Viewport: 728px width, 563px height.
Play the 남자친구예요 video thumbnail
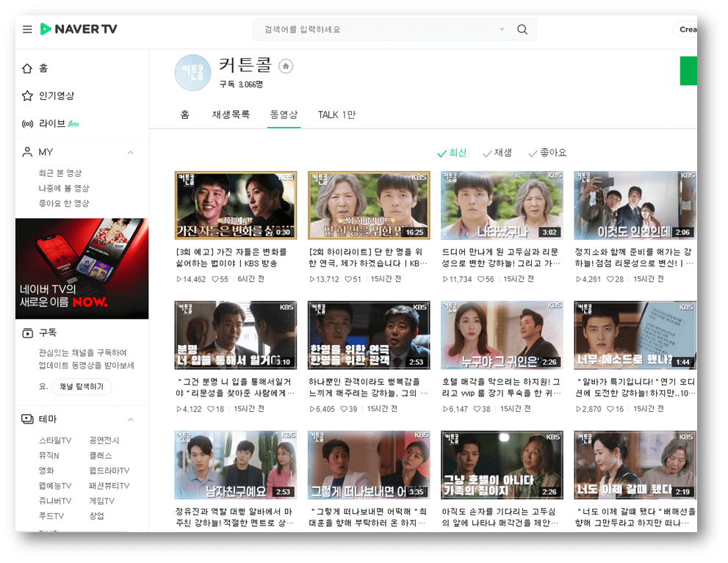235,465
